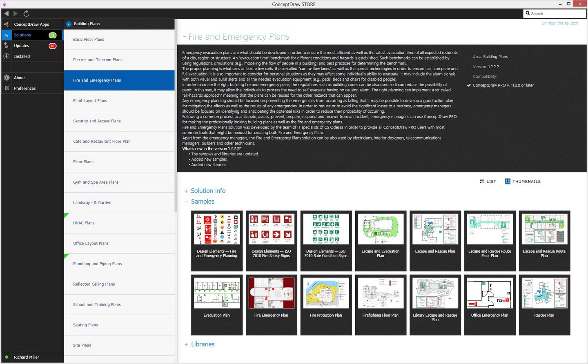
Task: Click the Uninstall this solution link
Action: (560, 23)
